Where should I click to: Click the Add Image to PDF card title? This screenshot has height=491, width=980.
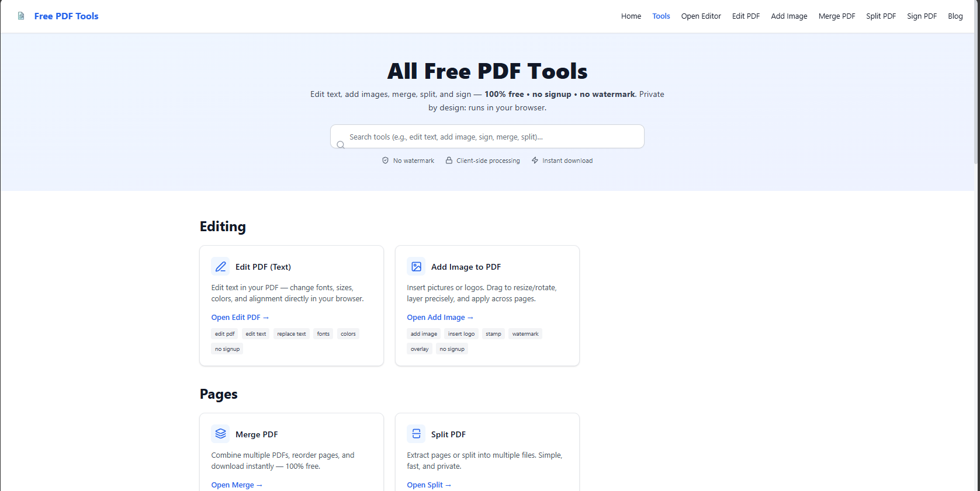[x=466, y=267]
